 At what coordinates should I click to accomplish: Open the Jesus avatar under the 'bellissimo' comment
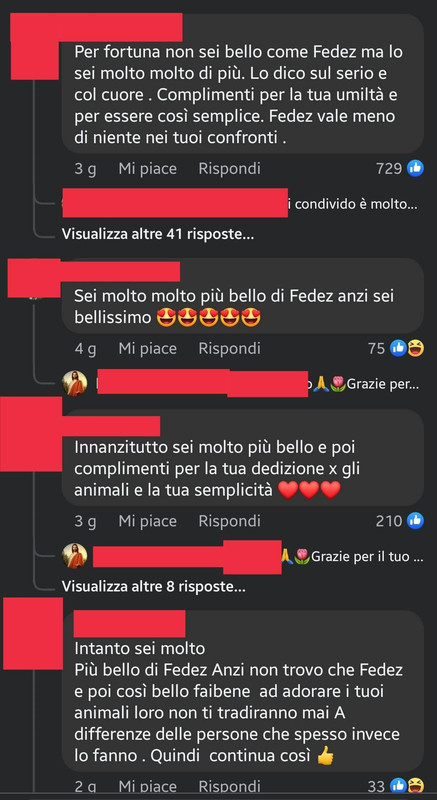tap(74, 383)
